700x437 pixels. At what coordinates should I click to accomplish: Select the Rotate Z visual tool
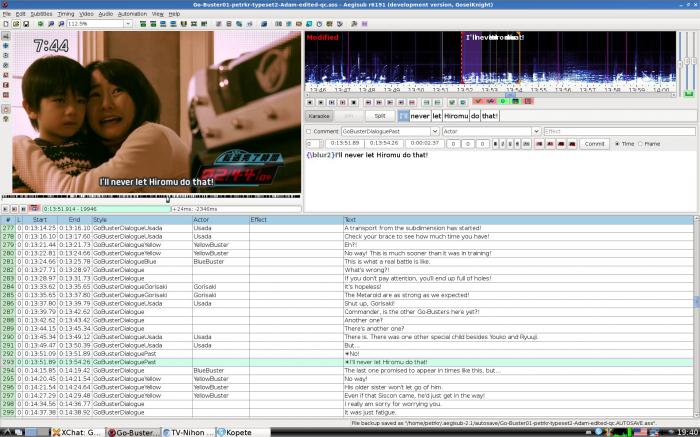coord(6,55)
